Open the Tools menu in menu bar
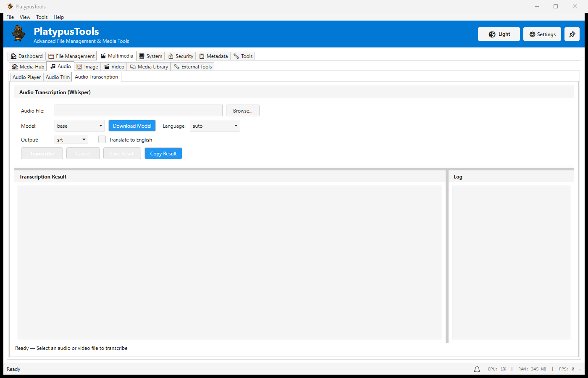588x378 pixels. click(x=42, y=17)
